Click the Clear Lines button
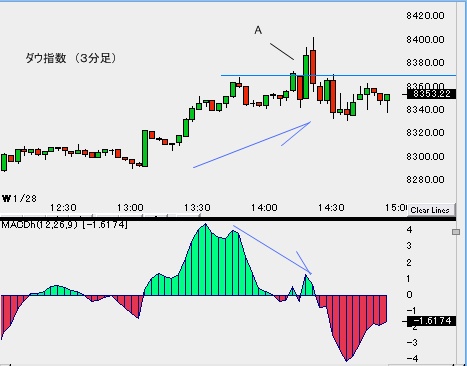This screenshot has width=467, height=366. tap(431, 210)
